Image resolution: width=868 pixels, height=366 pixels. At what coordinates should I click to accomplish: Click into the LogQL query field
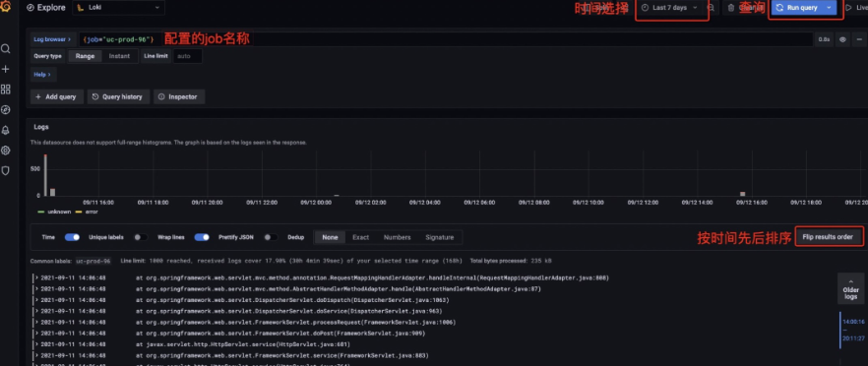tap(446, 39)
